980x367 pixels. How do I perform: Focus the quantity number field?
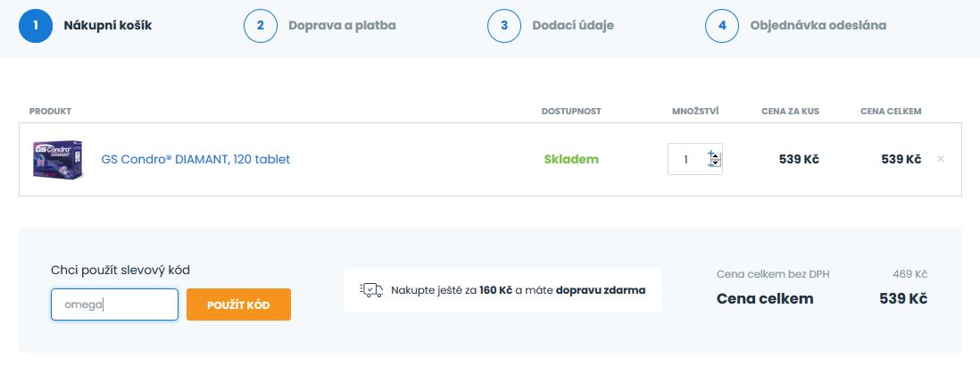click(x=686, y=160)
